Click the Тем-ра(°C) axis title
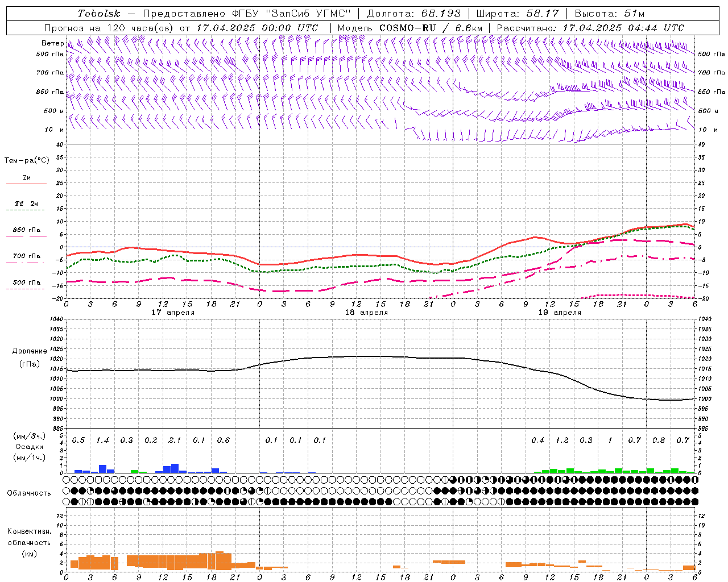 pyautogui.click(x=27, y=161)
